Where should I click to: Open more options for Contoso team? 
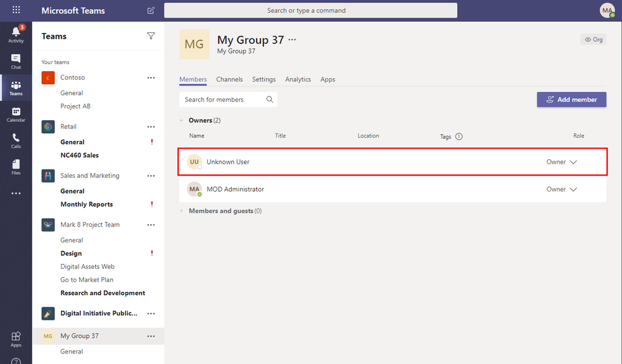(x=151, y=78)
